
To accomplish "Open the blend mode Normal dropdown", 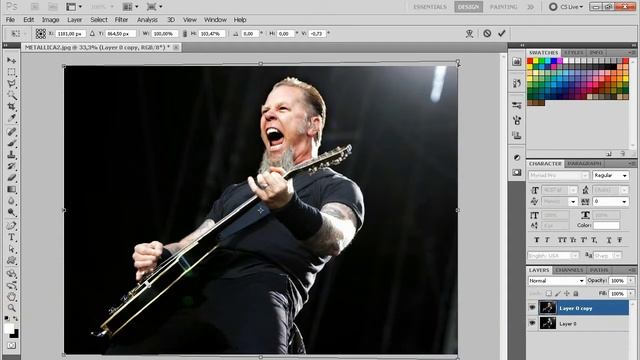I will 556,281.
